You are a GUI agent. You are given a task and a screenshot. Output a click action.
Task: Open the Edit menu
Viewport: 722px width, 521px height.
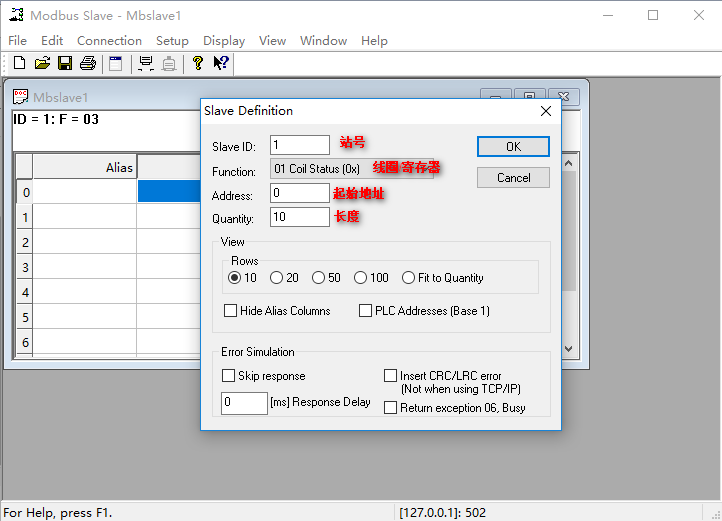tap(52, 41)
